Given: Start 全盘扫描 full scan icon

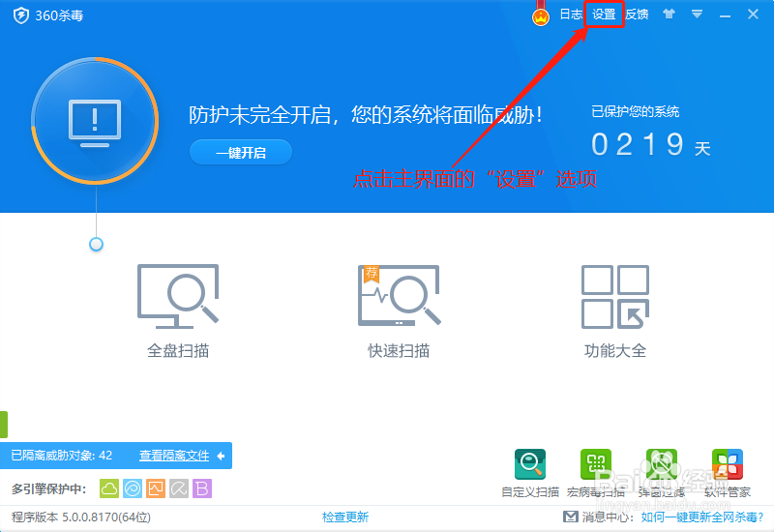Looking at the screenshot, I should pos(178,296).
